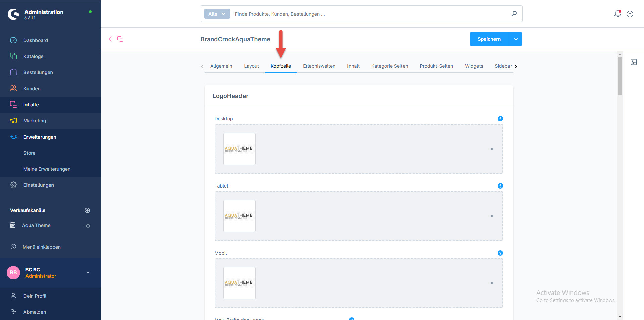The width and height of the screenshot is (644, 320).
Task: Switch to the Kategorie Seiten tab
Action: tap(389, 66)
